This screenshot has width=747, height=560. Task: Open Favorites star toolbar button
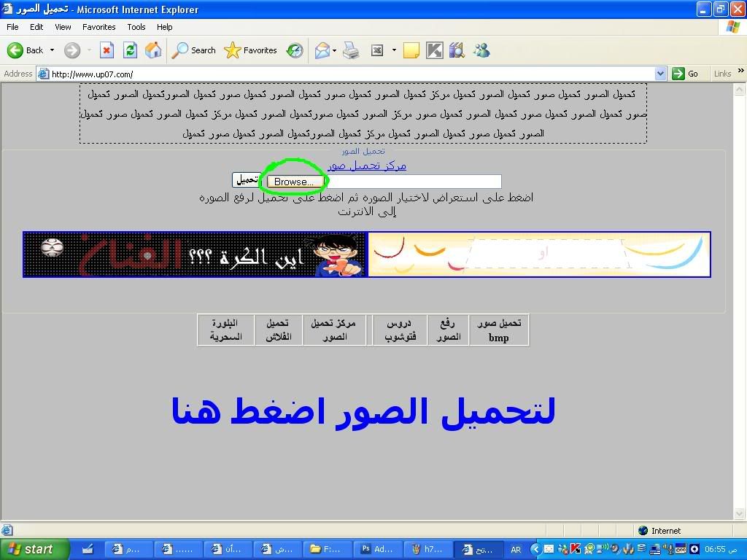point(250,50)
